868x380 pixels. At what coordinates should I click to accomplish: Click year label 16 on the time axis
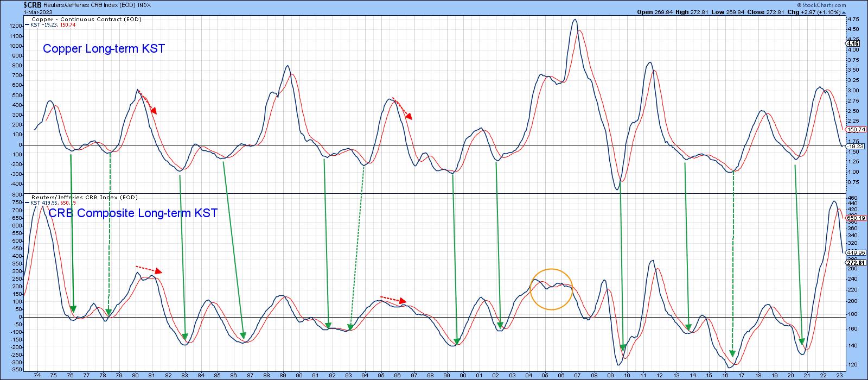[x=725, y=375]
